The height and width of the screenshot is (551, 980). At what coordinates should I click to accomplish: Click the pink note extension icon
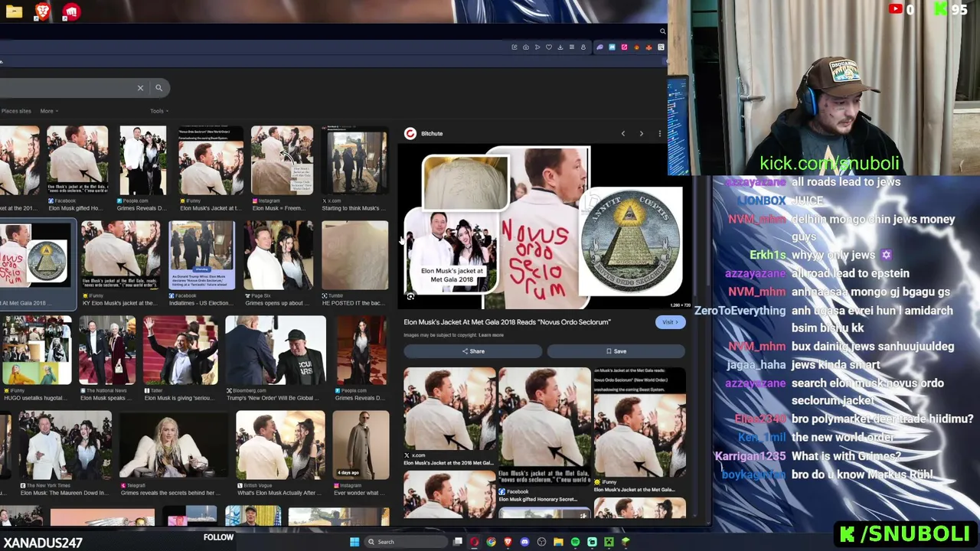(x=624, y=47)
